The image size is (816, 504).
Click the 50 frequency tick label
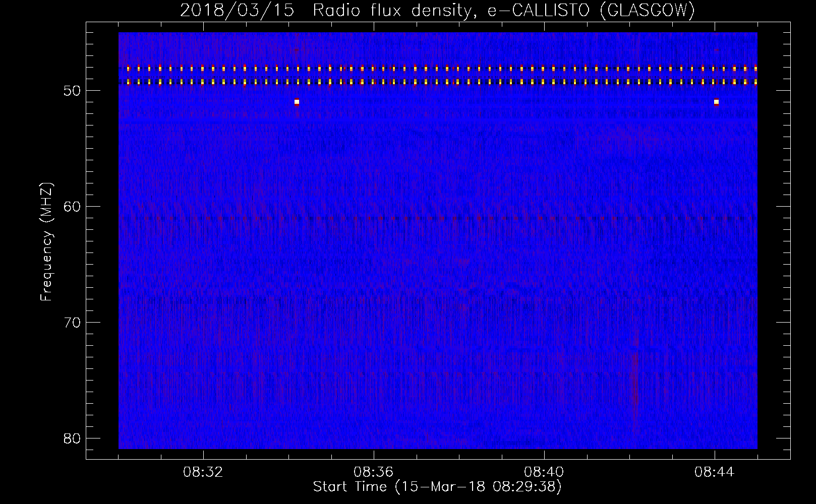tap(72, 91)
